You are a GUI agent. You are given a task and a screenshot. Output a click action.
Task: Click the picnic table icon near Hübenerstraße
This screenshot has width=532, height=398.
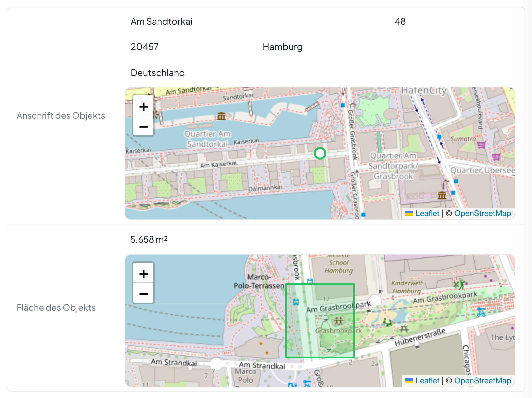(x=404, y=329)
